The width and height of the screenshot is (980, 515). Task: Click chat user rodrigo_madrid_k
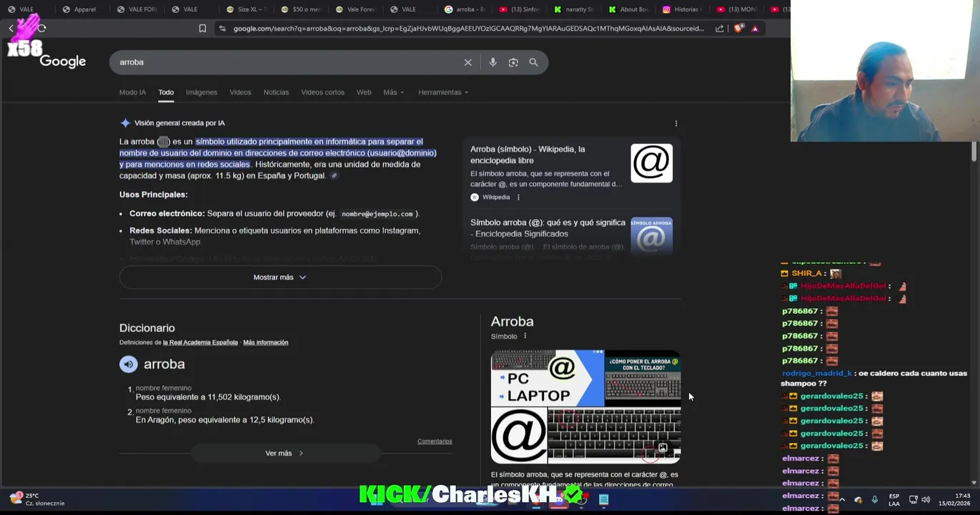pos(817,373)
